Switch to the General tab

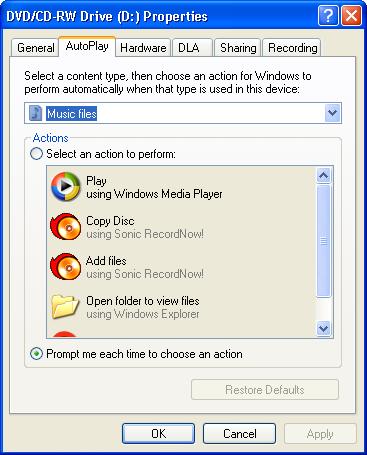[35, 48]
